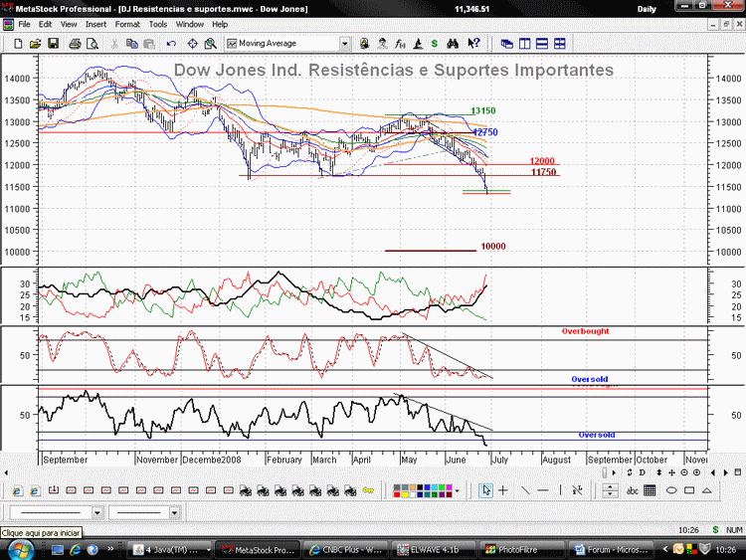Open the Tools menu
746x560 pixels.
point(158,24)
